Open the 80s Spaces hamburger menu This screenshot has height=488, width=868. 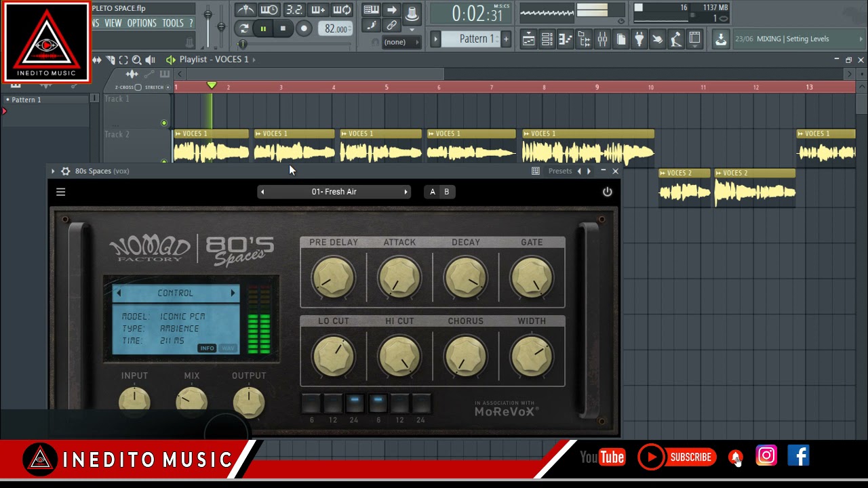pos(60,192)
